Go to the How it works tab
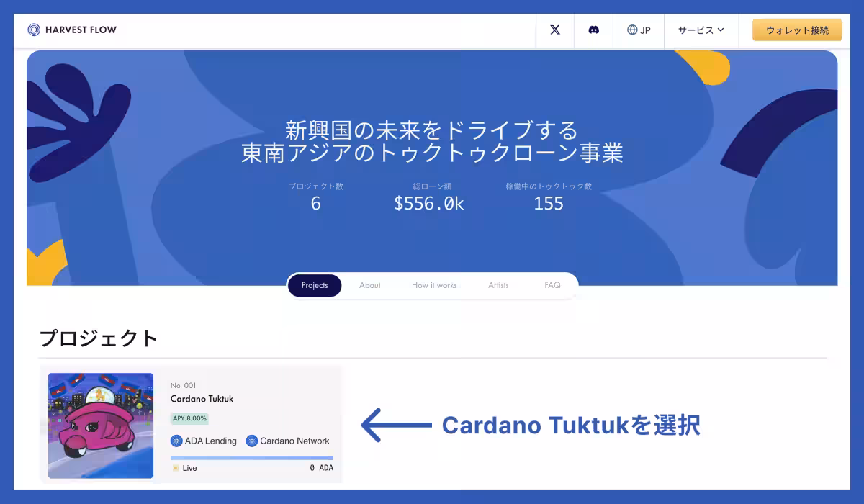Screen dimensions: 864x504 [x=434, y=286]
